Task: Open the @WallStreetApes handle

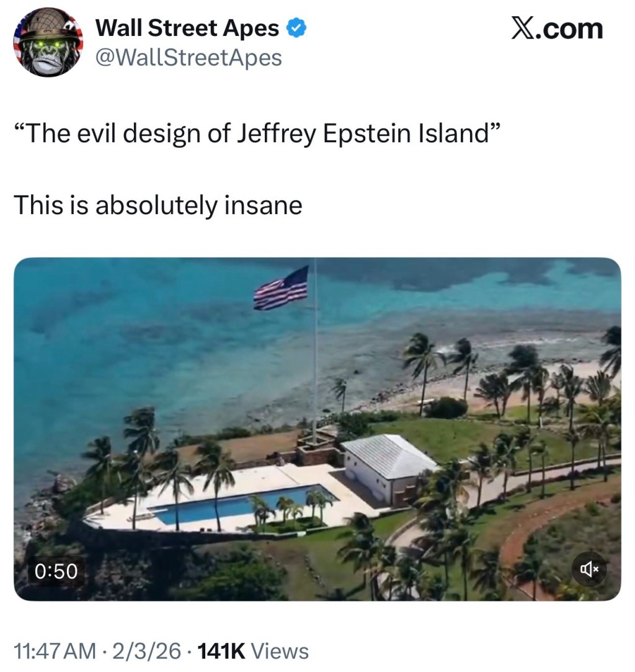Action: [188, 57]
